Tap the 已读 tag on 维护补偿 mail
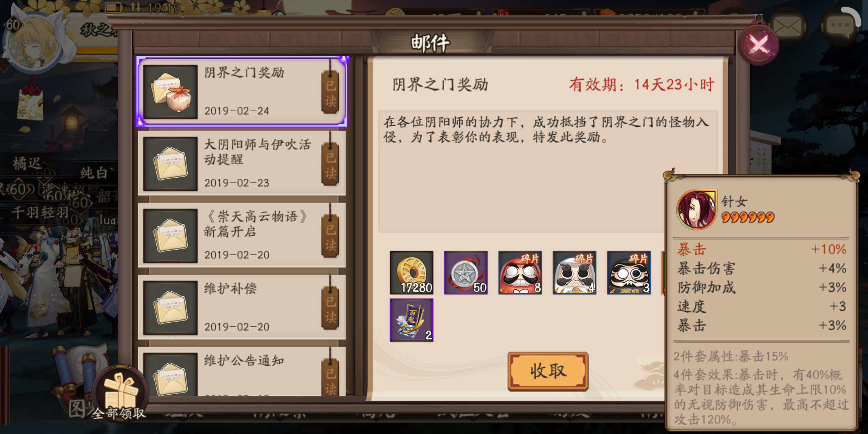Viewport: 868px width, 434px height. (330, 308)
